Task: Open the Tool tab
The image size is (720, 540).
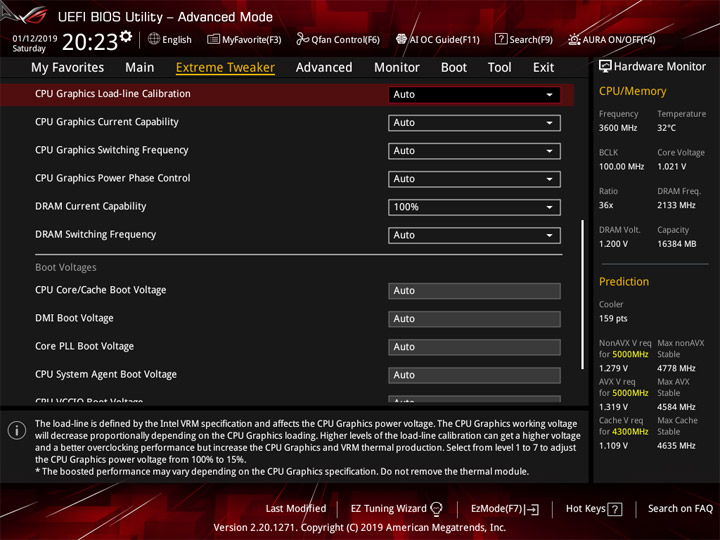Action: [x=500, y=68]
